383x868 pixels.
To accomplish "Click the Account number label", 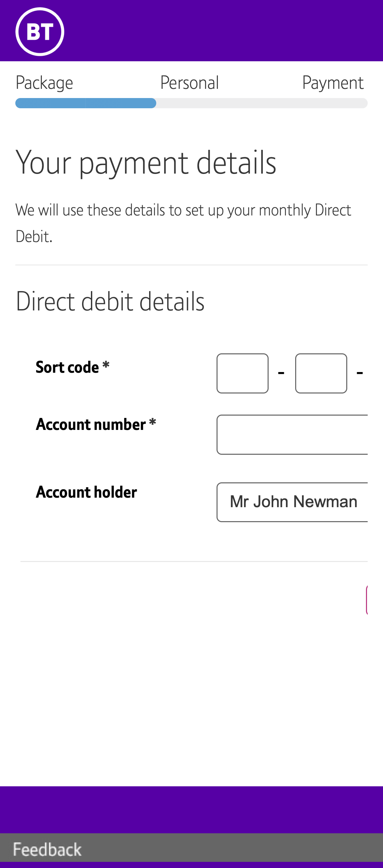I will [x=96, y=424].
